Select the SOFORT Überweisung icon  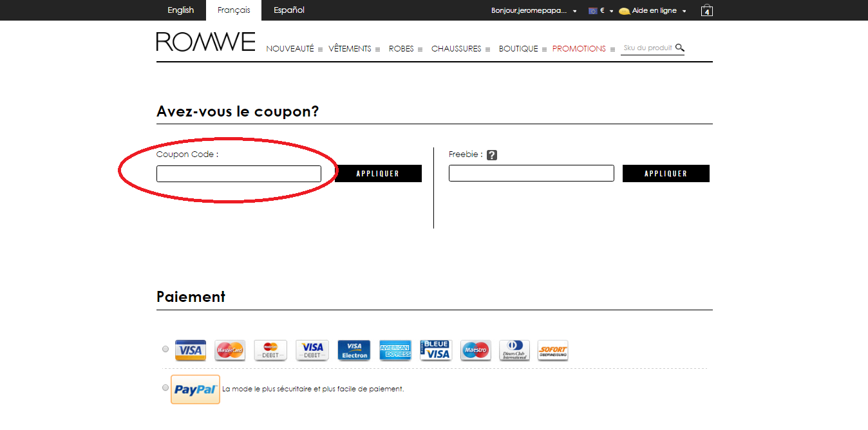point(552,350)
